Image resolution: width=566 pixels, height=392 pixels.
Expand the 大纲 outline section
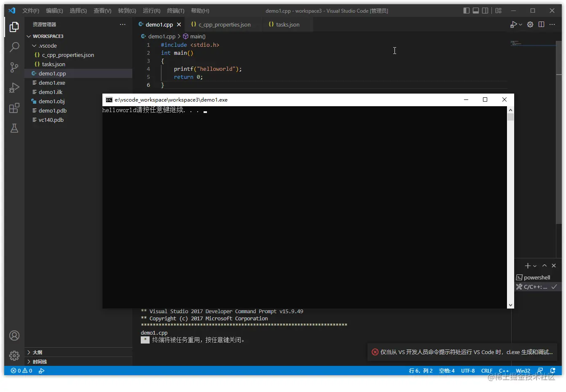[x=78, y=352]
